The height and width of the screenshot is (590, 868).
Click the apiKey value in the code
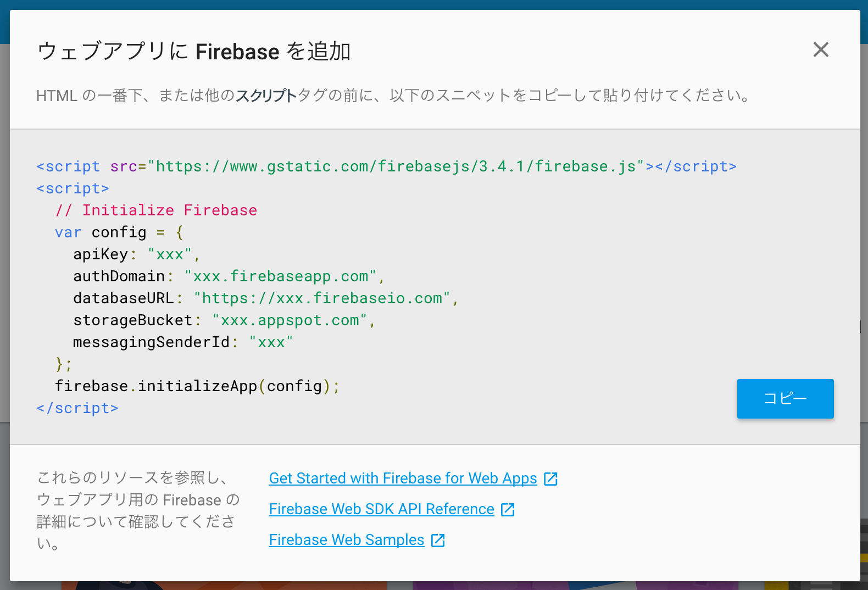170,254
